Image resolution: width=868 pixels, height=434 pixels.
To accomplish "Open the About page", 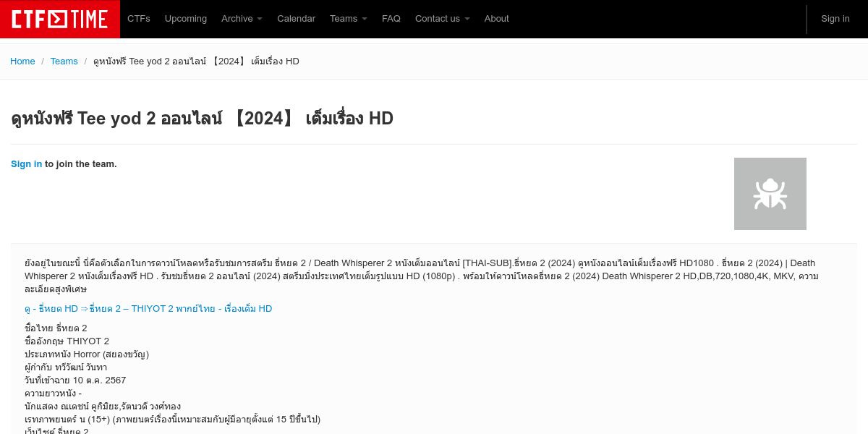I will [497, 19].
